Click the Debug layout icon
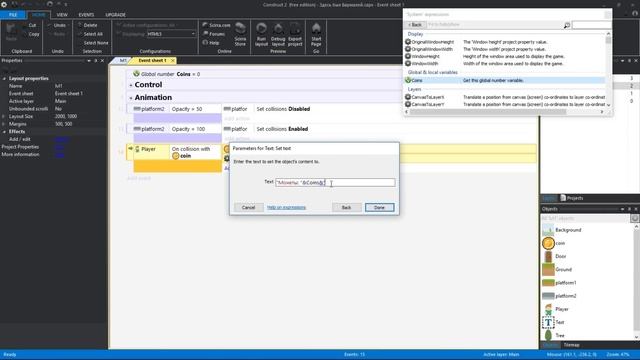 click(x=278, y=35)
